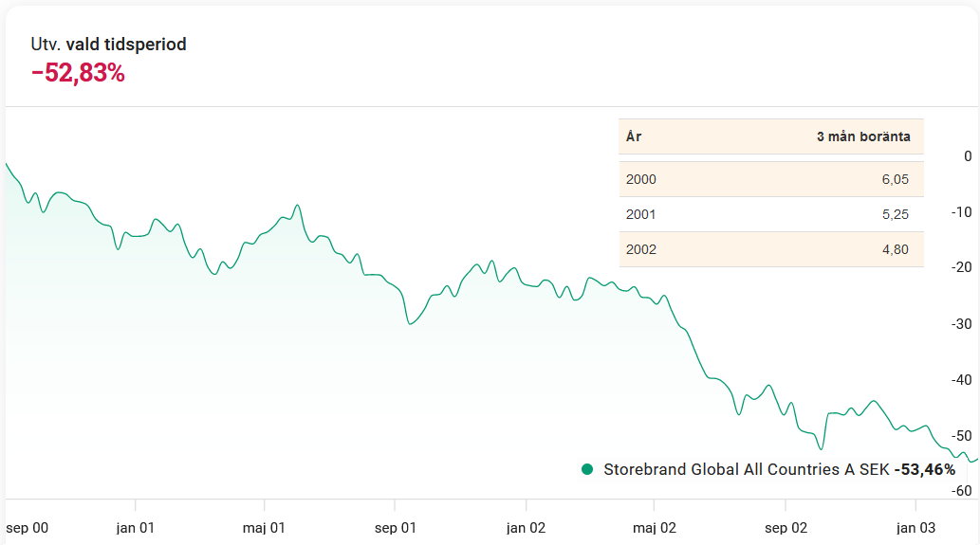Click the green legend dot for Storebrand
The height and width of the screenshot is (545, 980).
[x=587, y=469]
